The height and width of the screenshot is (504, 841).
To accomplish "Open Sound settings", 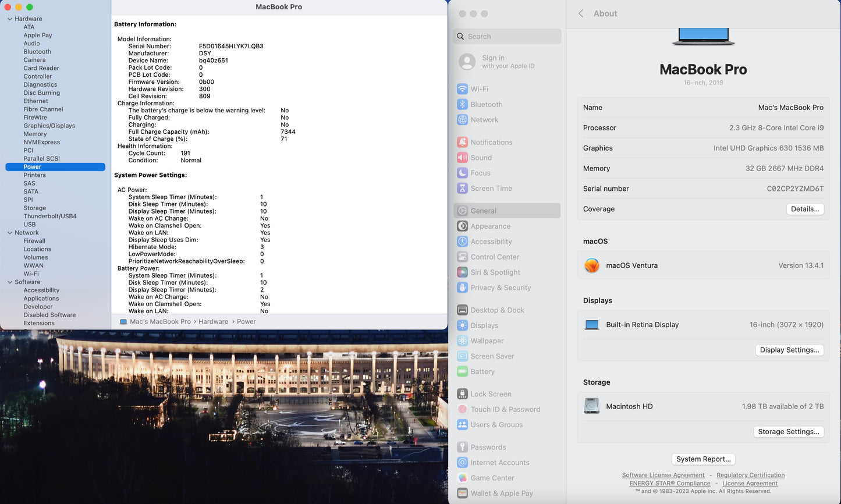I will click(x=481, y=157).
